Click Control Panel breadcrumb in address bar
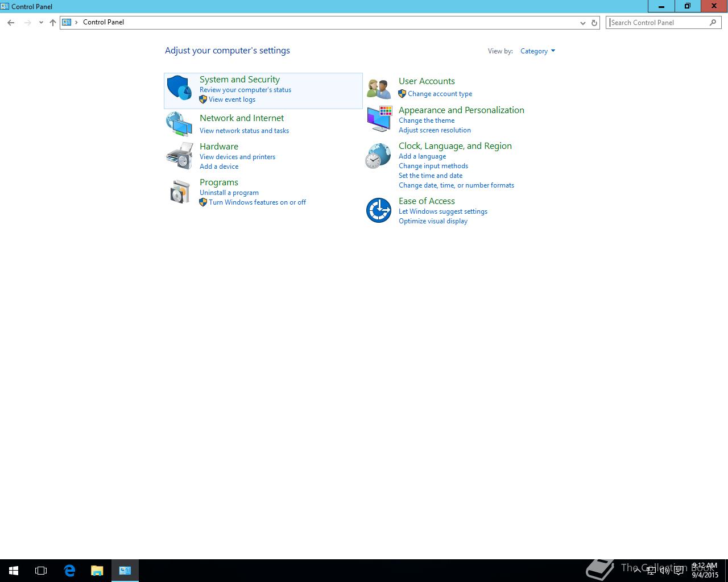The image size is (728, 582). tap(104, 22)
